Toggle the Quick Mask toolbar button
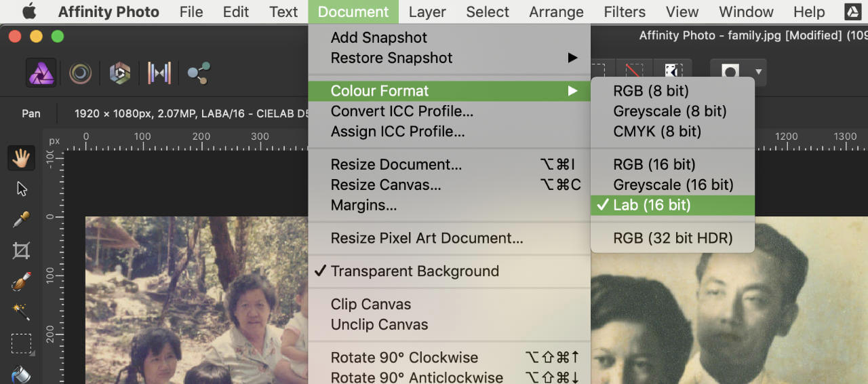The width and height of the screenshot is (868, 384). pos(730,71)
